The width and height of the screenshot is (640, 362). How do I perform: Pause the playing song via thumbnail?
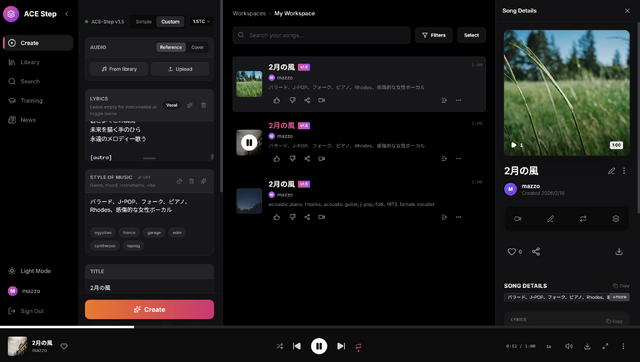(249, 142)
